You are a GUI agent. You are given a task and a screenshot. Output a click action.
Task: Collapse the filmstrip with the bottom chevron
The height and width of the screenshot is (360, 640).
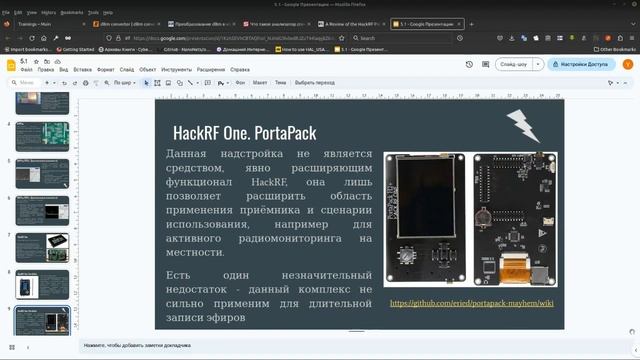click(28, 347)
